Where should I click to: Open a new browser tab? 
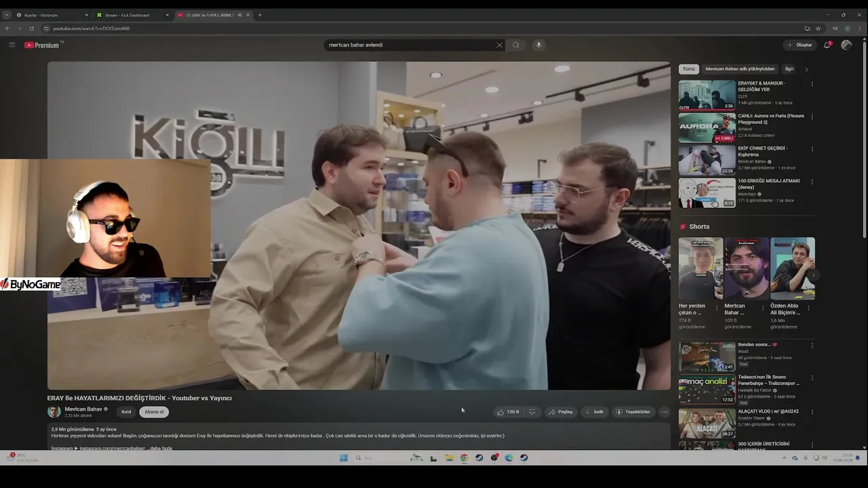[x=260, y=15]
